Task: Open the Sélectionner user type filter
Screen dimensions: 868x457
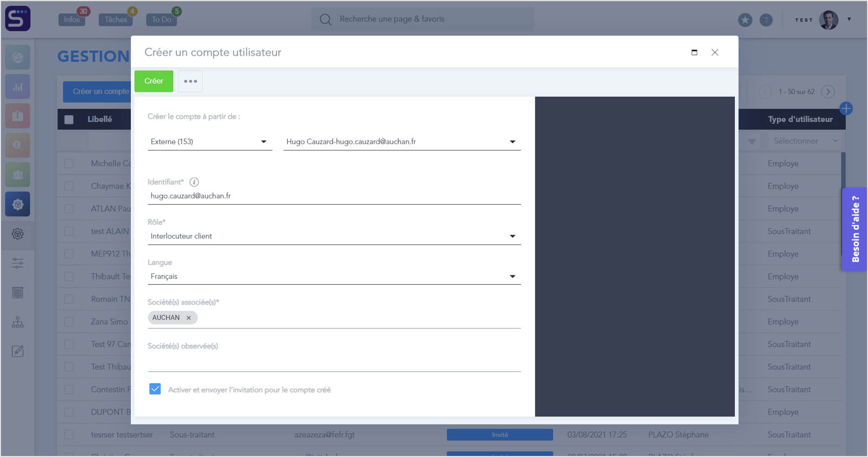Action: click(x=805, y=141)
